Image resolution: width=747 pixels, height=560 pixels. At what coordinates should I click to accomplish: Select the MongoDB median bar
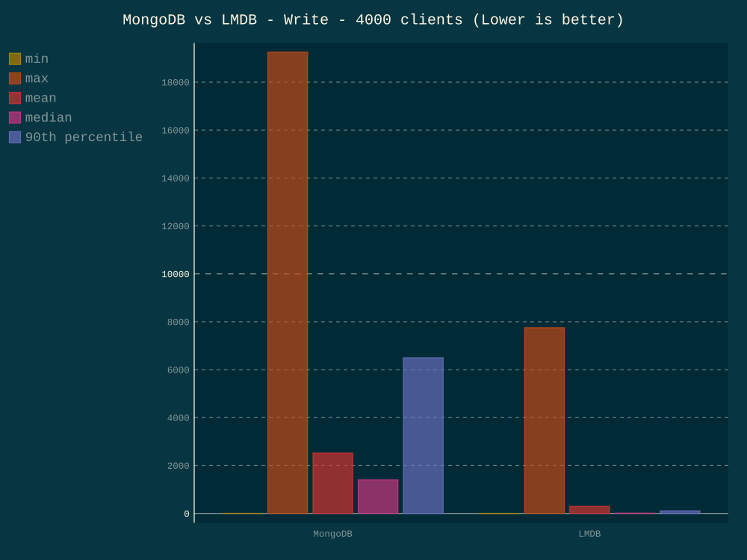click(378, 497)
